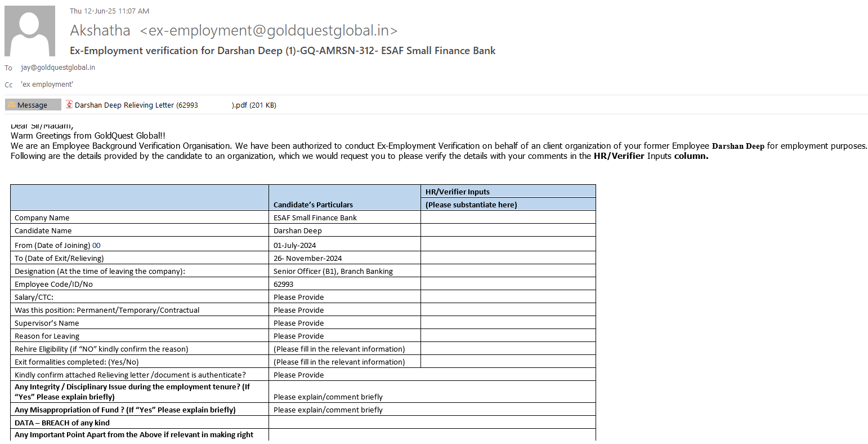868x444 pixels.
Task: Click the Designation row label
Action: coord(100,271)
